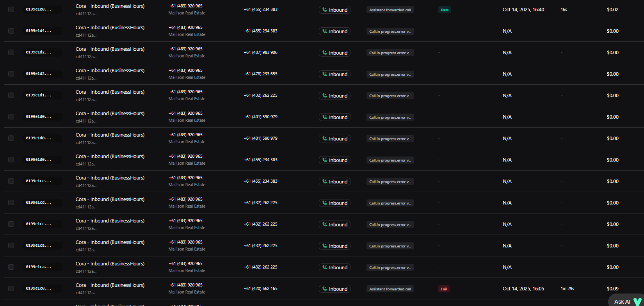
Task: Check the box for call 0199e1c0
Action: tap(11, 288)
